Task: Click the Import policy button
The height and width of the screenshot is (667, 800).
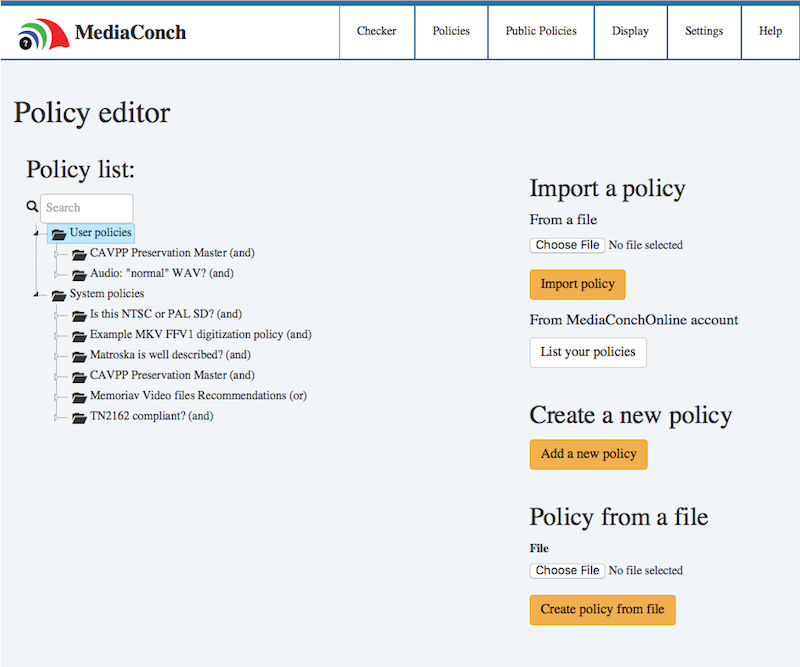Action: click(577, 284)
